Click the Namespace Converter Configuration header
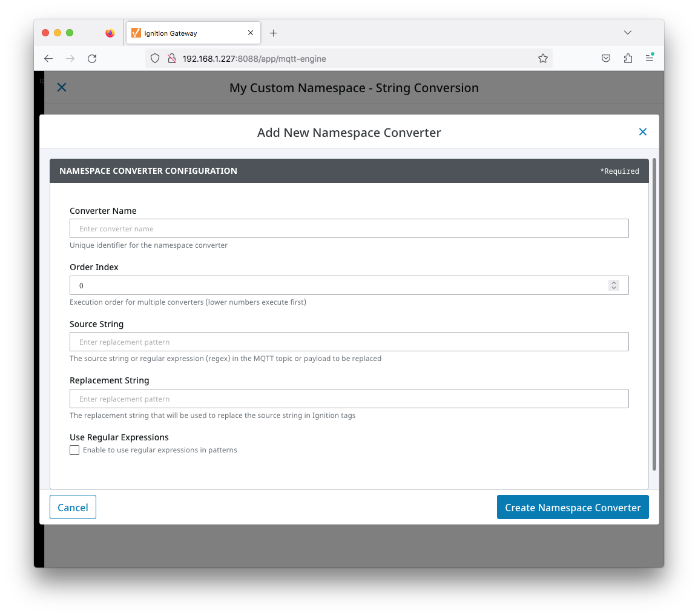The image size is (698, 616). 349,171
